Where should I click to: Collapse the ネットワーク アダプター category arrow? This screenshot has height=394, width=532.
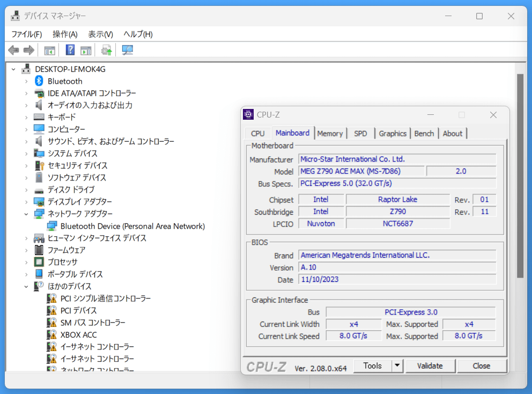26,214
